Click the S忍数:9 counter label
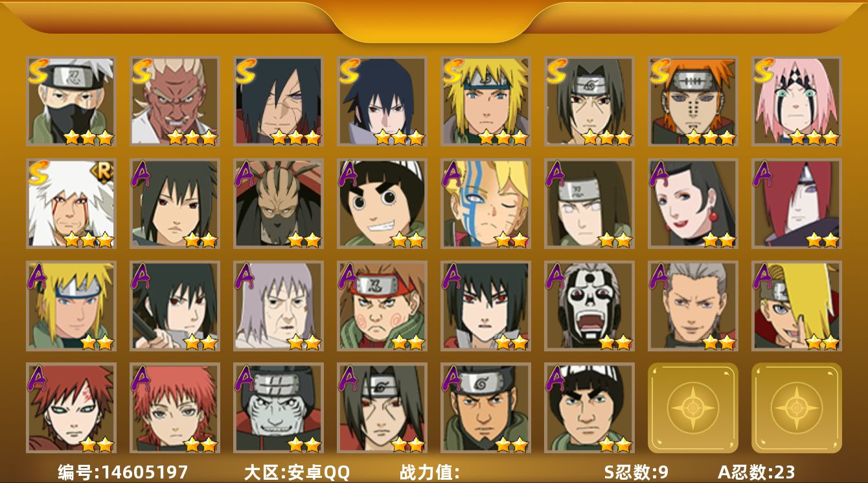The width and height of the screenshot is (868, 483). [636, 472]
